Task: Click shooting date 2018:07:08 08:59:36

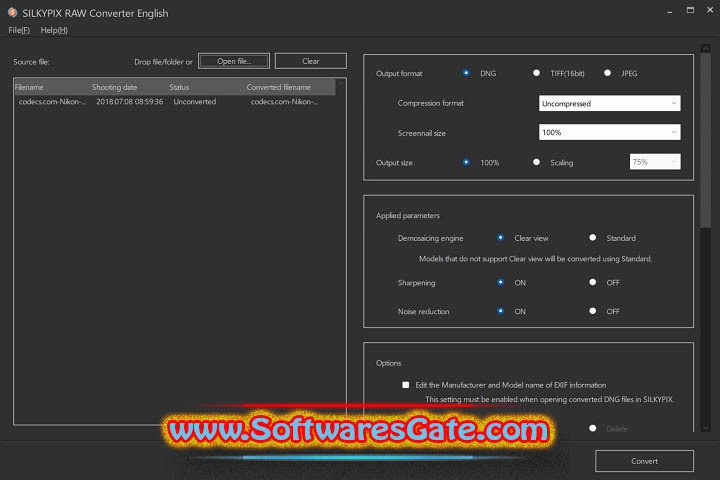Action: tap(129, 102)
